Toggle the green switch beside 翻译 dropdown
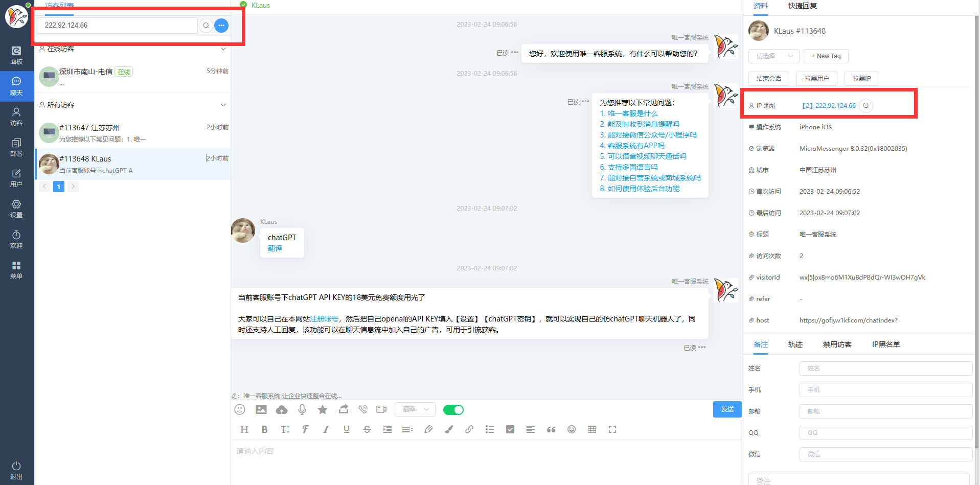 453,410
